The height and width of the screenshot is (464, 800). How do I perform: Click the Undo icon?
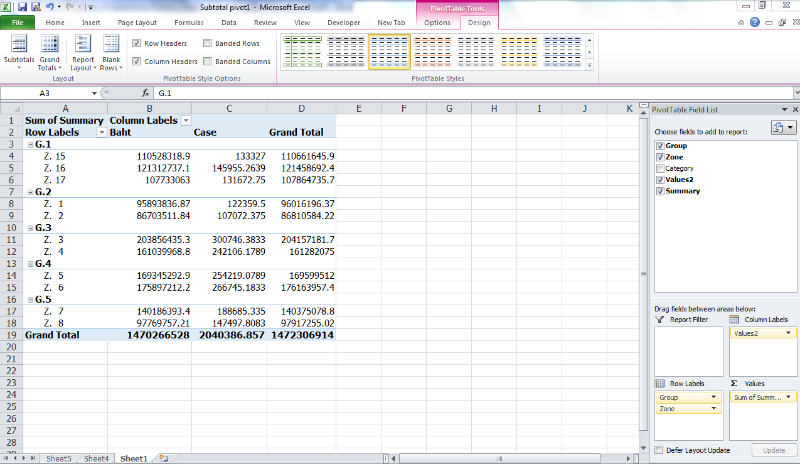(x=36, y=7)
